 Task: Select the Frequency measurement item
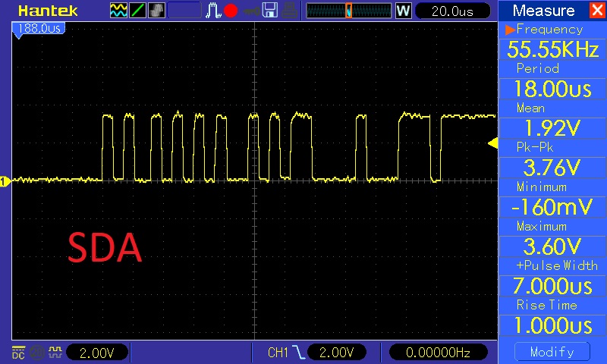click(x=549, y=30)
